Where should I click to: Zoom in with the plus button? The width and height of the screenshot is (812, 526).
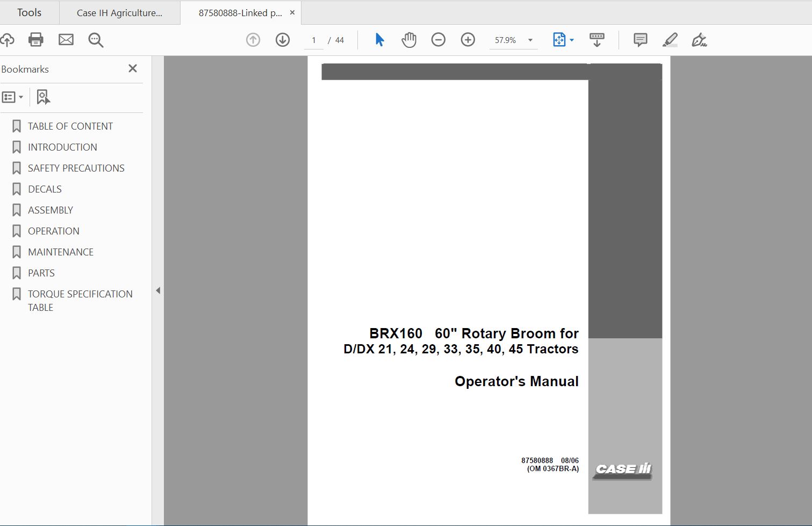(x=468, y=40)
